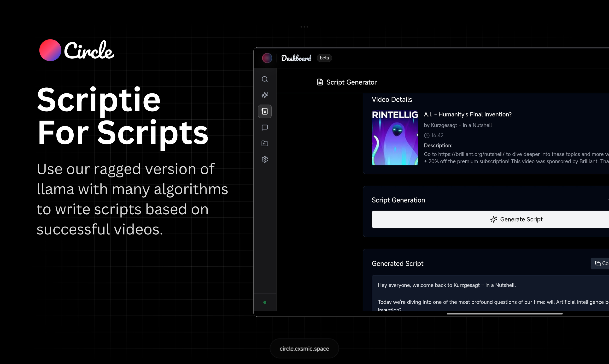Click the horizontal scrollbar at window bottom
Screen dimensions: 609x364
tap(504, 313)
